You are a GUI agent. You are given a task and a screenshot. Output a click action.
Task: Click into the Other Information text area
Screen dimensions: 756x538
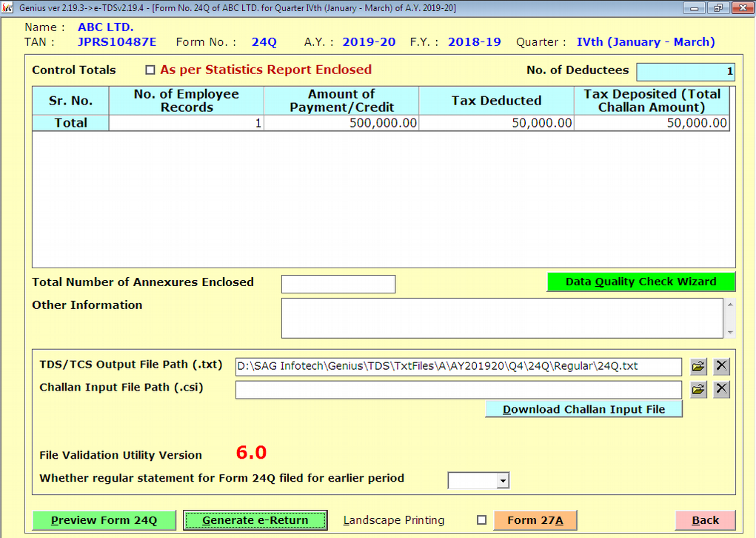[x=501, y=318]
